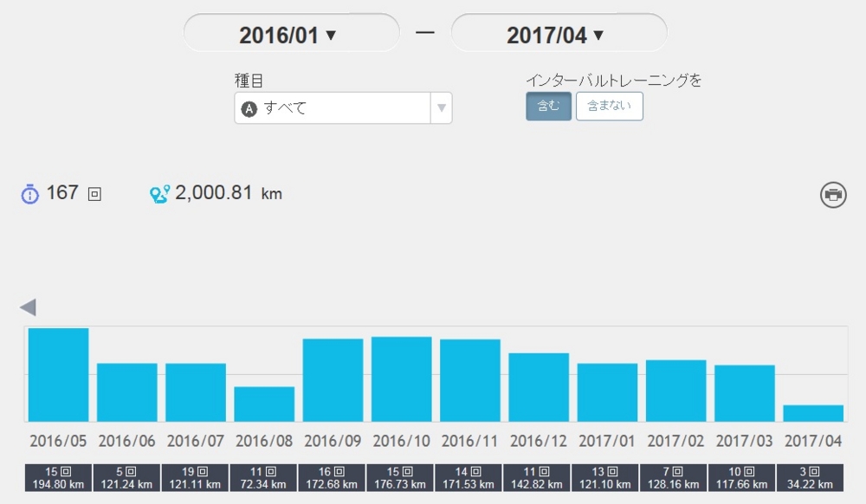Click the 72.34 km summary cell
Viewport: 866px width, 504px height.
(263, 478)
